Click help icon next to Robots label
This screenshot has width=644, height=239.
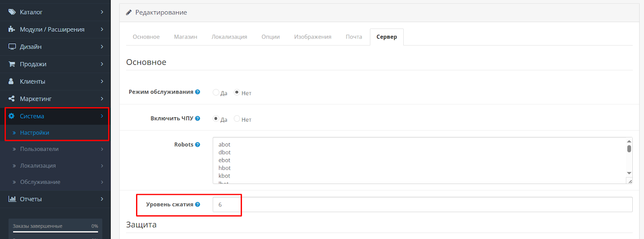[198, 145]
